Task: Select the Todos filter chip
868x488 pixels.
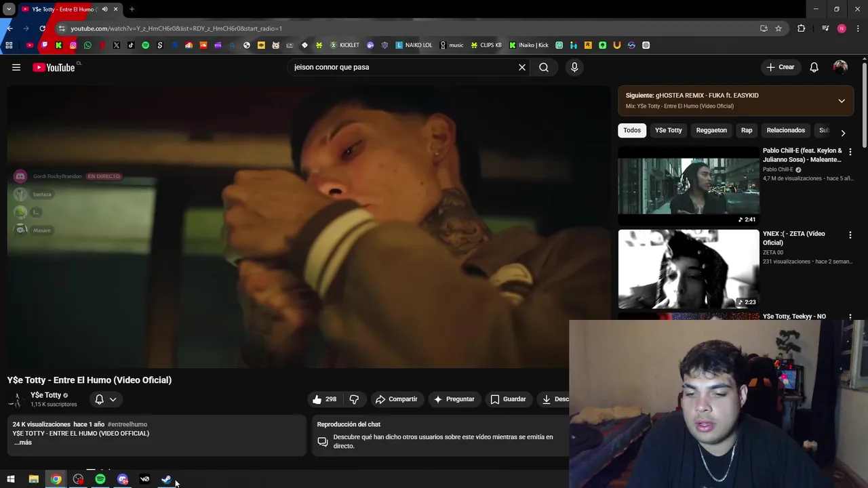Action: point(632,130)
